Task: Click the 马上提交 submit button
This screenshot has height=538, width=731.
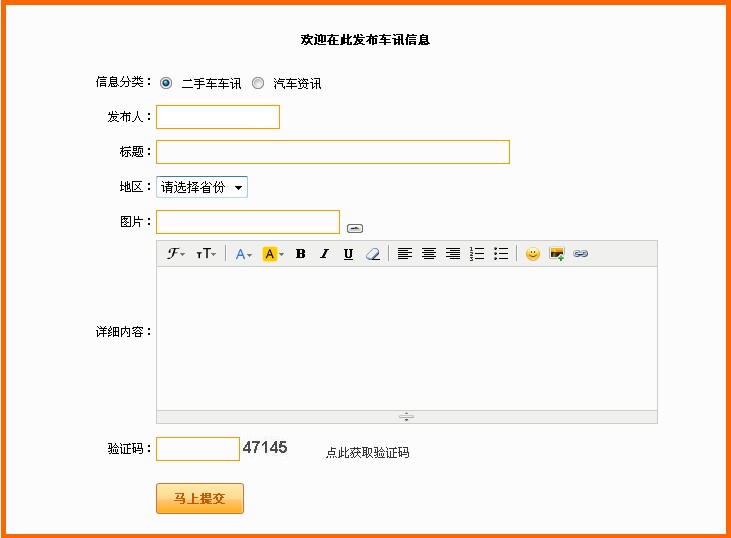Action: [x=200, y=498]
